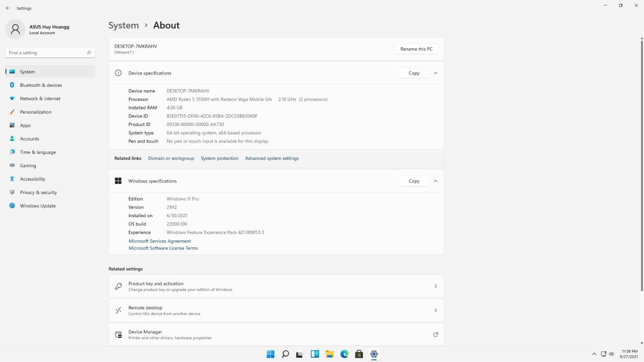Screen dimensions: 644x362
Task: Click the volume speaker icon in system tray
Action: pyautogui.click(x=611, y=354)
